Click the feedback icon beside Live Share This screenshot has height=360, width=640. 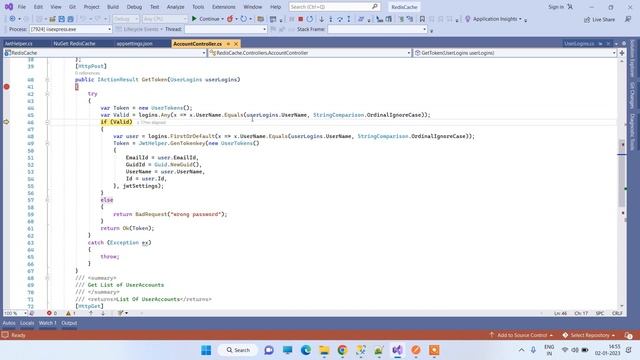point(628,19)
